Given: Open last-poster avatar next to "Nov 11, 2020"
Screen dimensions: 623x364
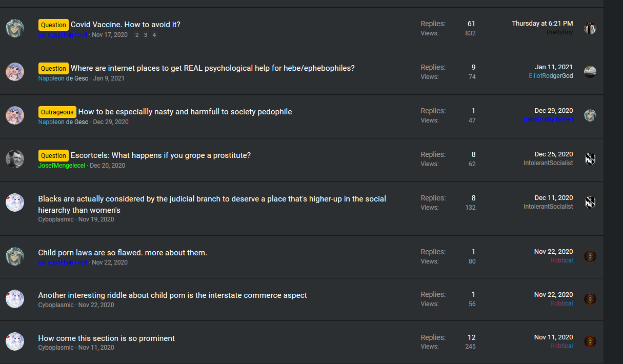Looking at the screenshot, I should [590, 341].
